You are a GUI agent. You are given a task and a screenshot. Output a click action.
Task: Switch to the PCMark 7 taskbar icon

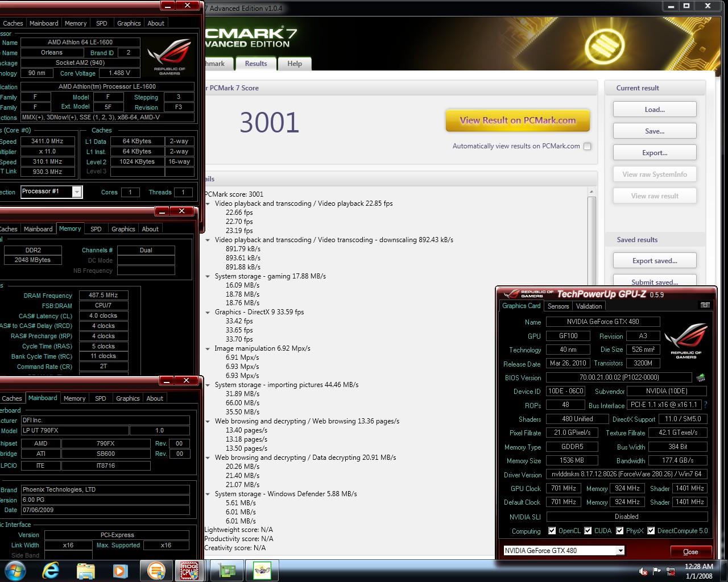[156, 570]
